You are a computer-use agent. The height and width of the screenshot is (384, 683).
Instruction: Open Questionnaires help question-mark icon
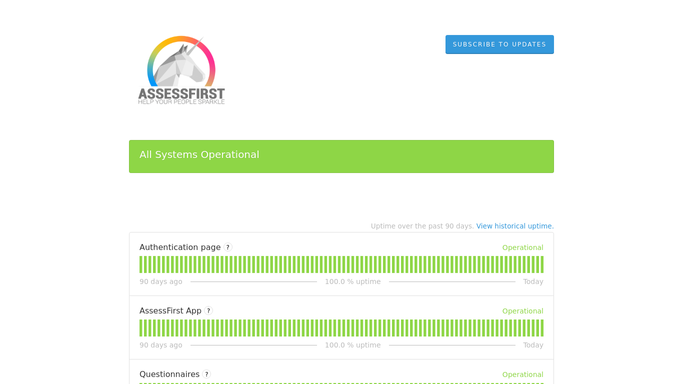tap(207, 374)
